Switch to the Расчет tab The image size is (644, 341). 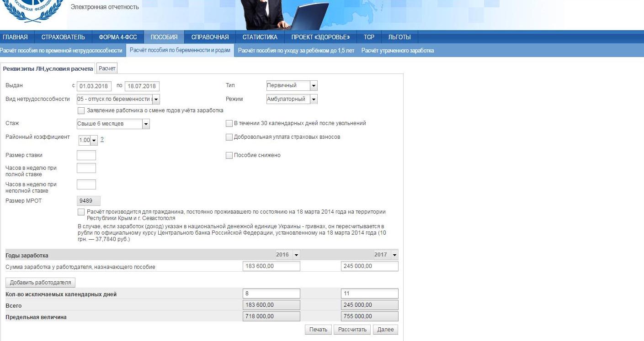(x=107, y=68)
